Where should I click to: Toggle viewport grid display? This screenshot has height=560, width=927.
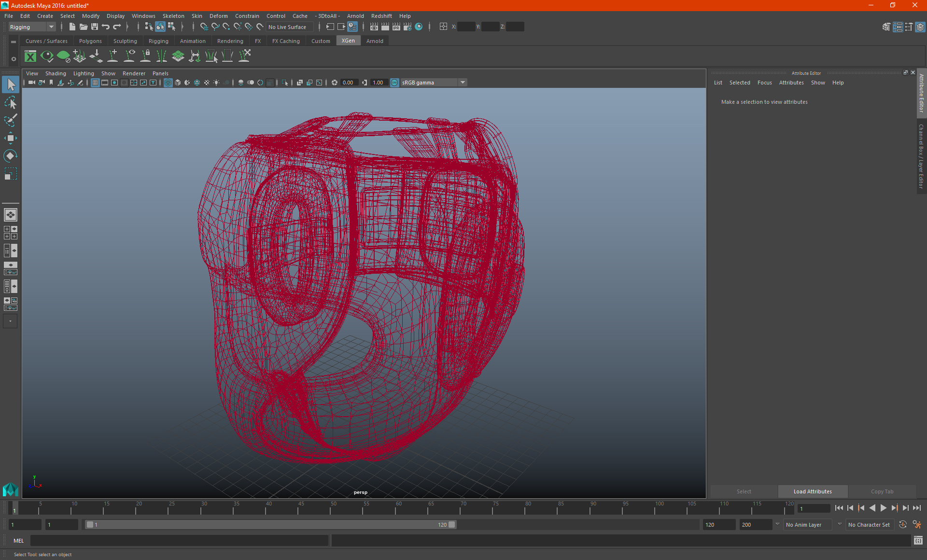(x=95, y=83)
